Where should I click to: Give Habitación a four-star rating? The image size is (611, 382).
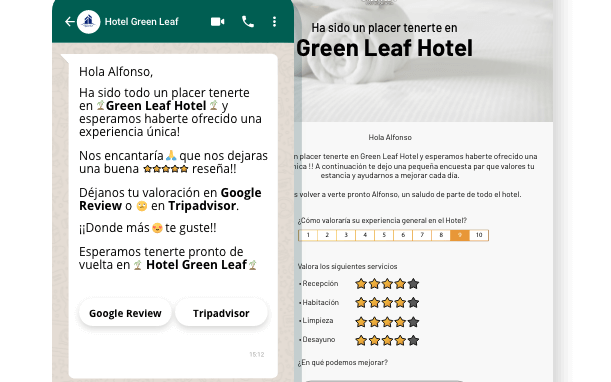coord(400,302)
